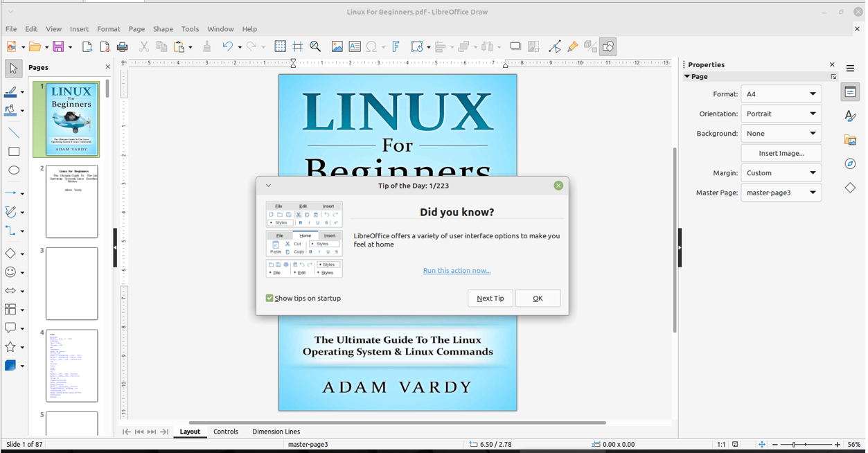Screen dimensions: 868x453
Task: Open the Master Page dropdown
Action: pos(781,193)
